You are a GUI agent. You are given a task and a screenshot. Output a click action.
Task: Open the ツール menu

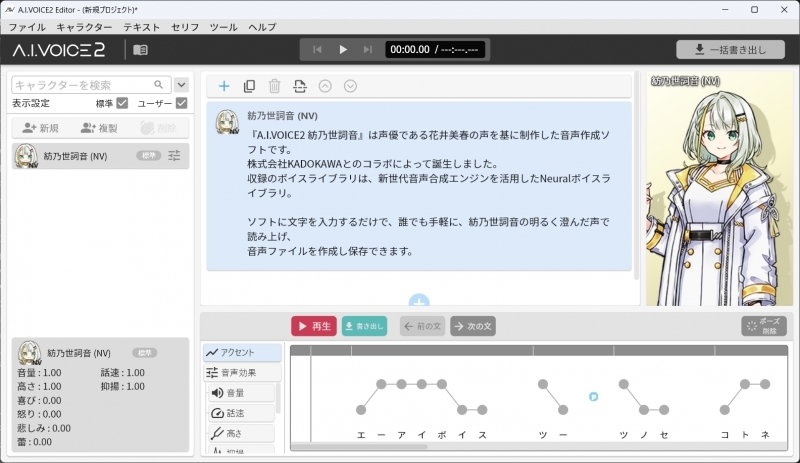click(223, 27)
